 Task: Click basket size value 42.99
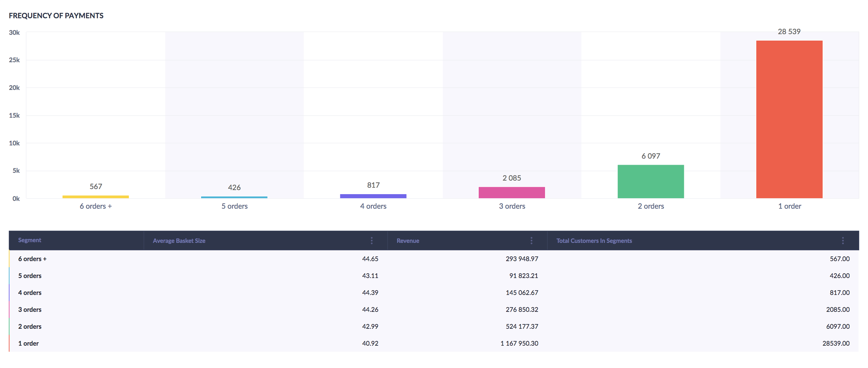click(x=370, y=326)
